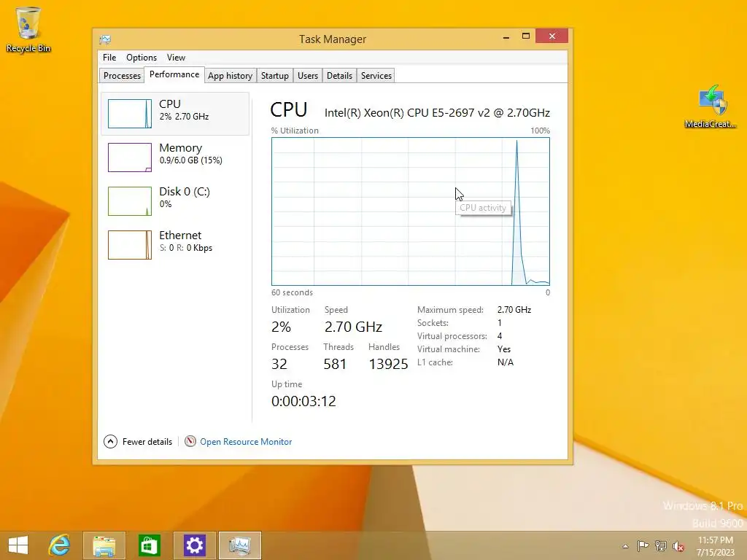Open the Action Center flag icon

643,545
